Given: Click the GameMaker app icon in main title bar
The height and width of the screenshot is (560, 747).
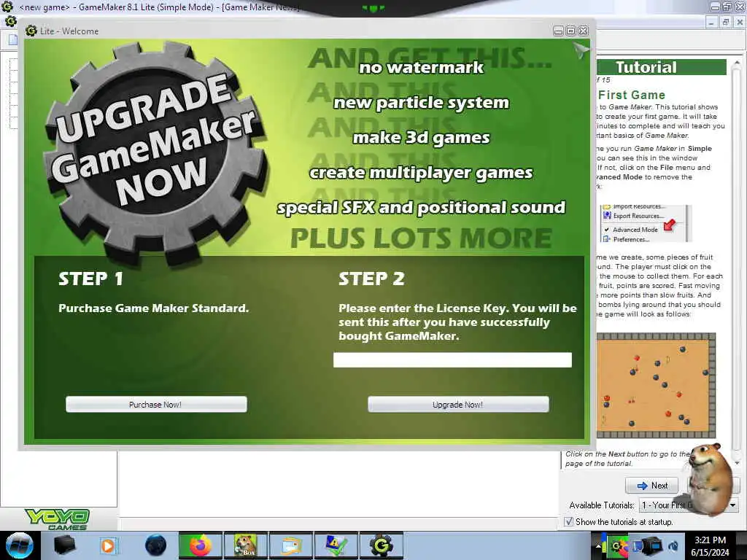Looking at the screenshot, I should click(x=7, y=6).
